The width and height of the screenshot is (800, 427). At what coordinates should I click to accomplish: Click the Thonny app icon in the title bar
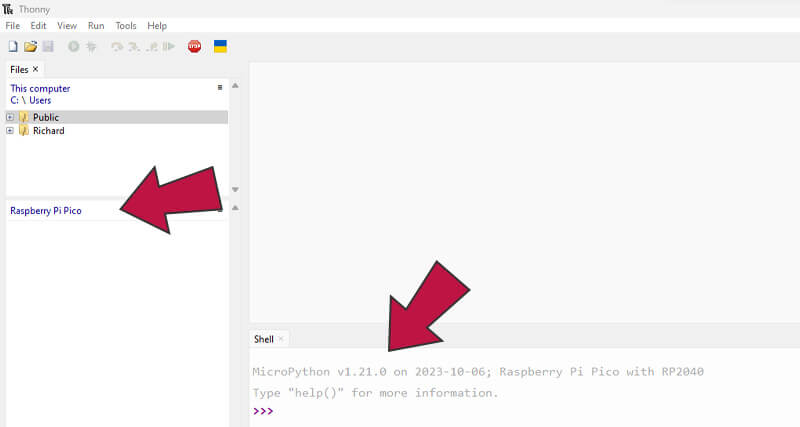pos(8,9)
